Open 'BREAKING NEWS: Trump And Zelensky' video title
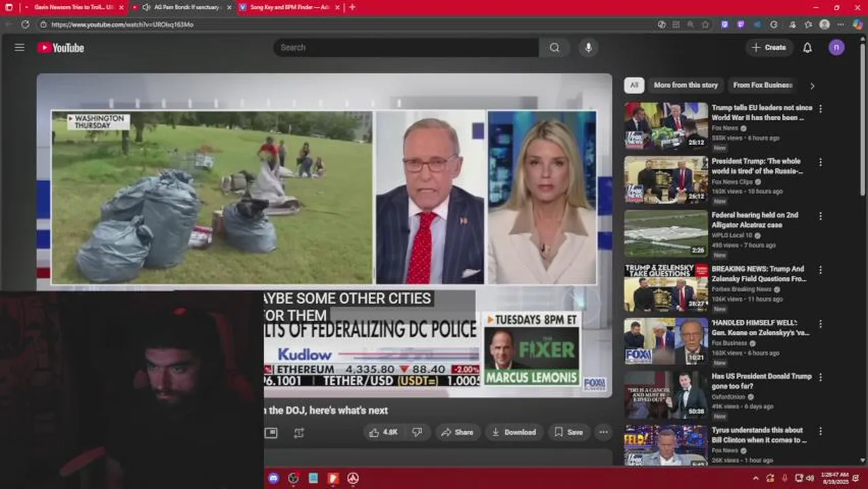Screen dimensions: 868x489 pyautogui.click(x=759, y=274)
